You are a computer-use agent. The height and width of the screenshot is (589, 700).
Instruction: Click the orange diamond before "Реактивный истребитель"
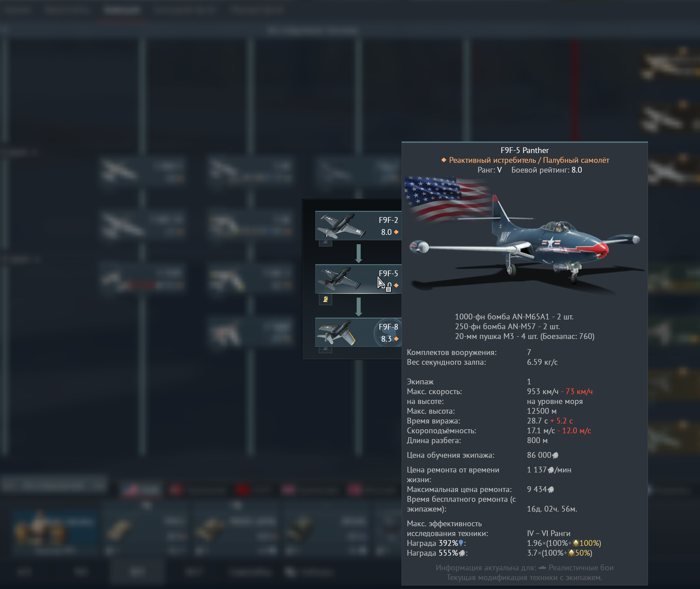coord(443,160)
